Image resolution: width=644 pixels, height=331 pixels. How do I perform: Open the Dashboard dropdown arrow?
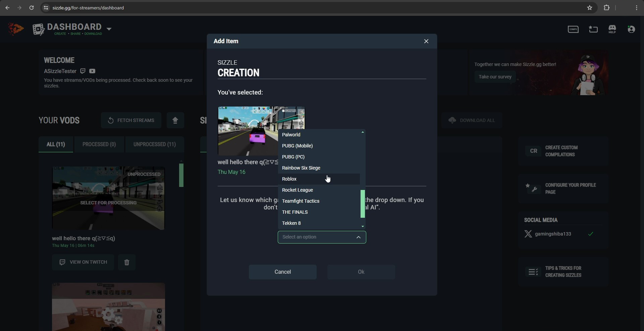[109, 29]
